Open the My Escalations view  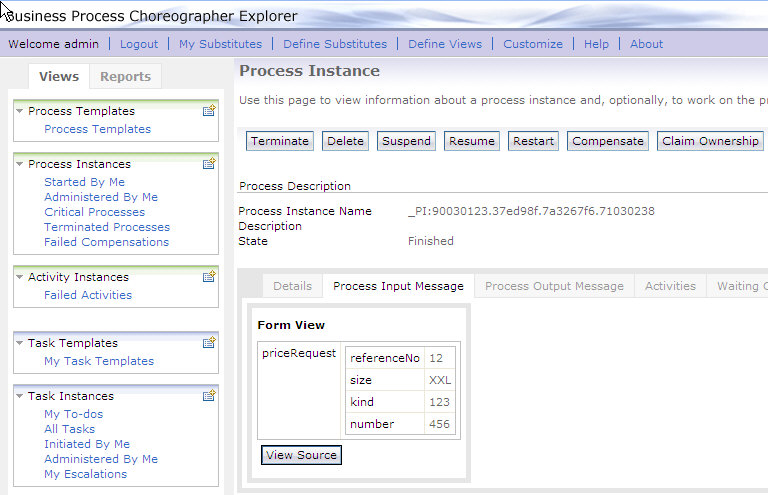pyautogui.click(x=85, y=474)
